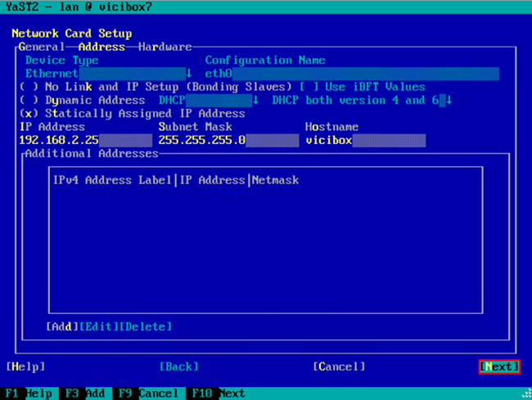Expand the DHCP type dropdown
The height and width of the screenshot is (400, 532).
tap(209, 101)
